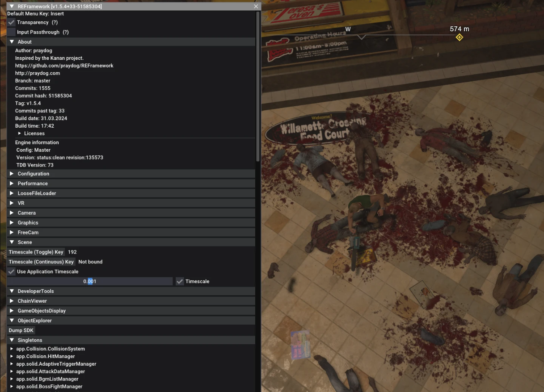544x392 pixels.
Task: Disable Use Application Timescale checkbox
Action: 11,271
